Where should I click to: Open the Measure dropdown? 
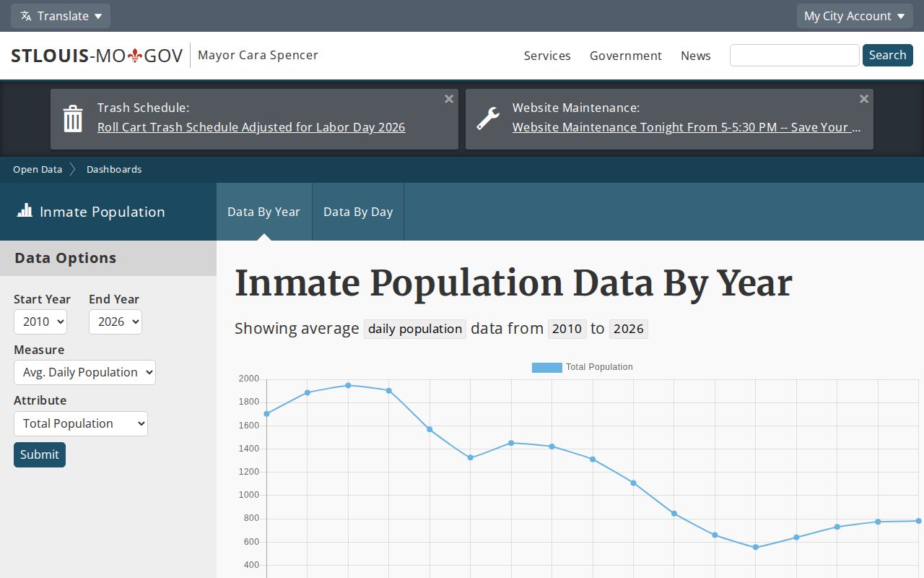[84, 372]
